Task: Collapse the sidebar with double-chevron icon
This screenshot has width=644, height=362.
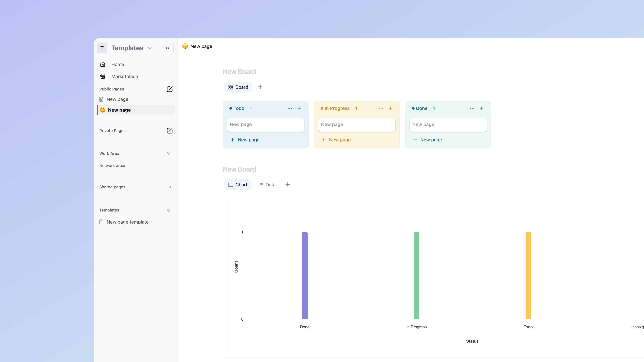Action: 167,48
